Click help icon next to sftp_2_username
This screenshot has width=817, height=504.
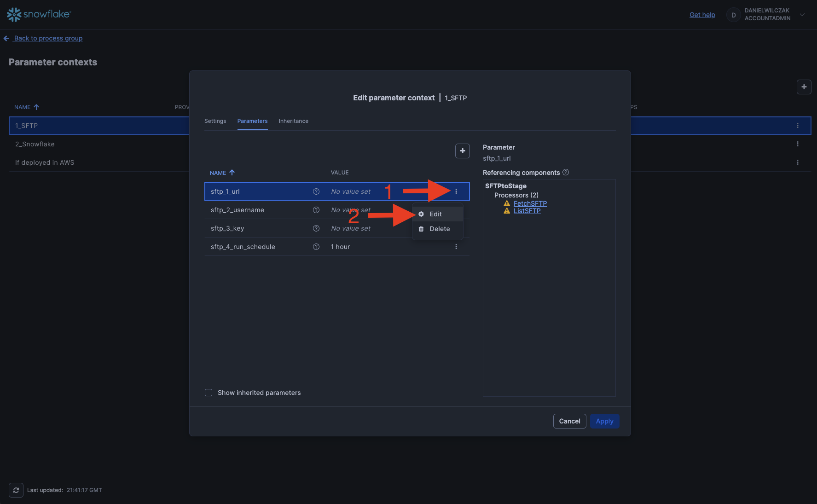click(x=316, y=210)
